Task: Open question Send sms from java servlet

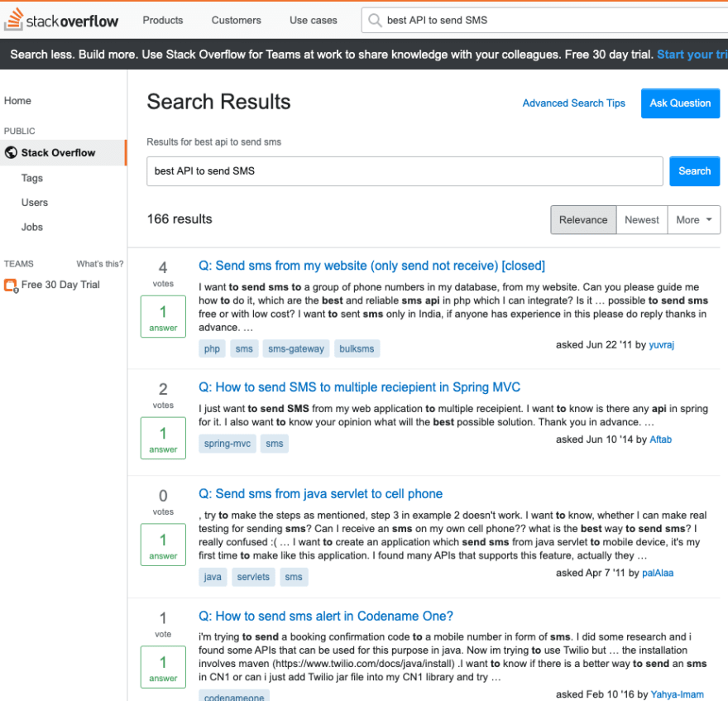Action: (320, 493)
